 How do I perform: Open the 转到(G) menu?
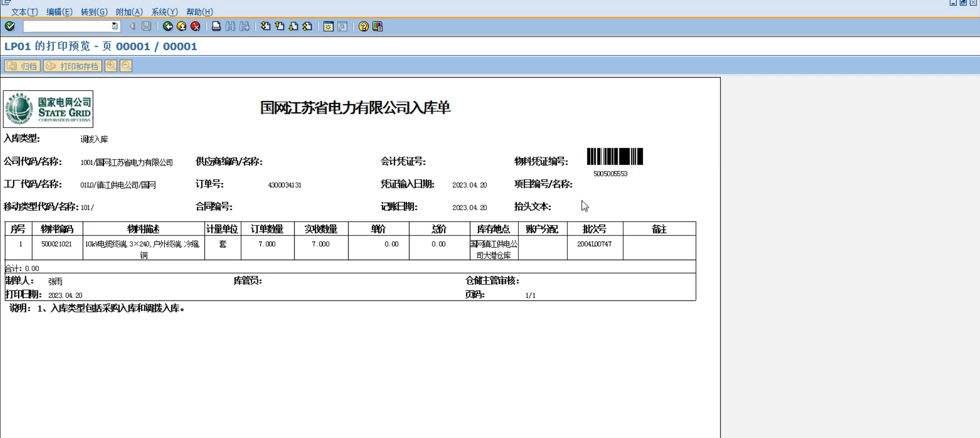pos(94,12)
